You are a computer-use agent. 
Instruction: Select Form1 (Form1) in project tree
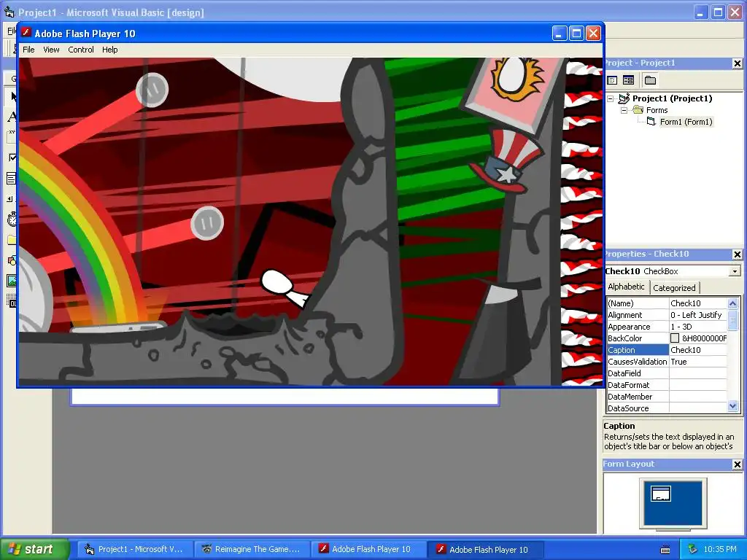point(686,122)
